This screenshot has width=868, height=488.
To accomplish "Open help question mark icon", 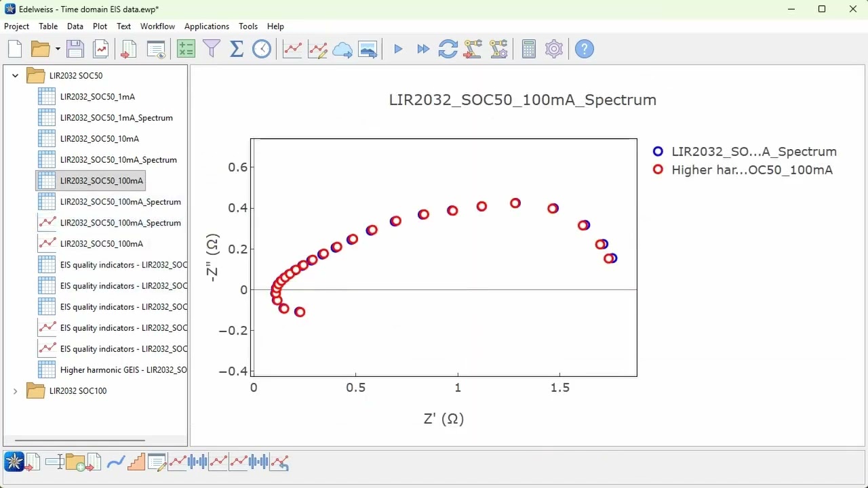I will [x=585, y=49].
